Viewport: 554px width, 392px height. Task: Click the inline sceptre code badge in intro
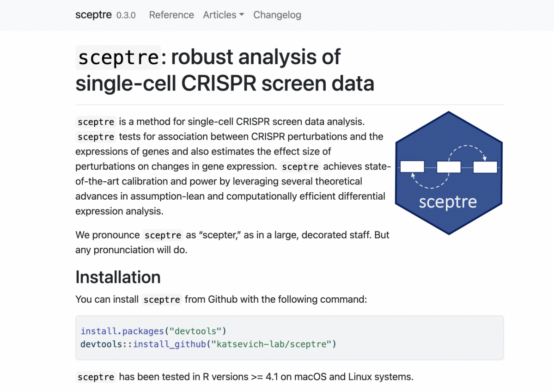[x=95, y=122]
